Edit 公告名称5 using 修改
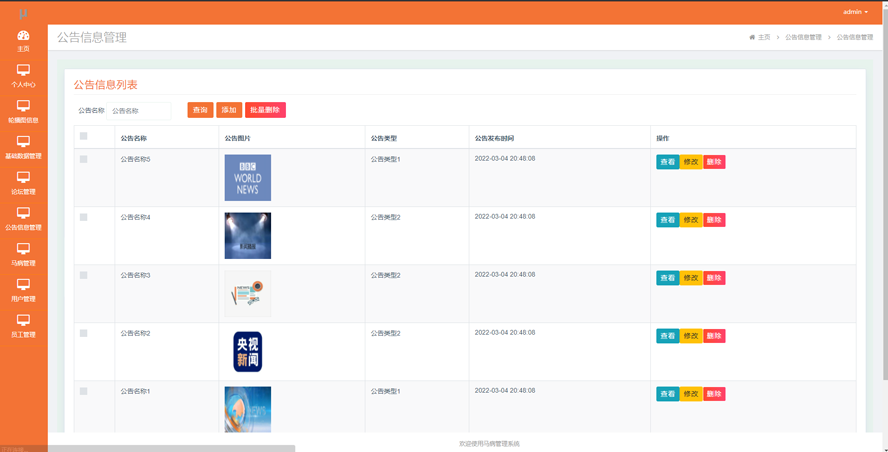888x452 pixels. (691, 162)
